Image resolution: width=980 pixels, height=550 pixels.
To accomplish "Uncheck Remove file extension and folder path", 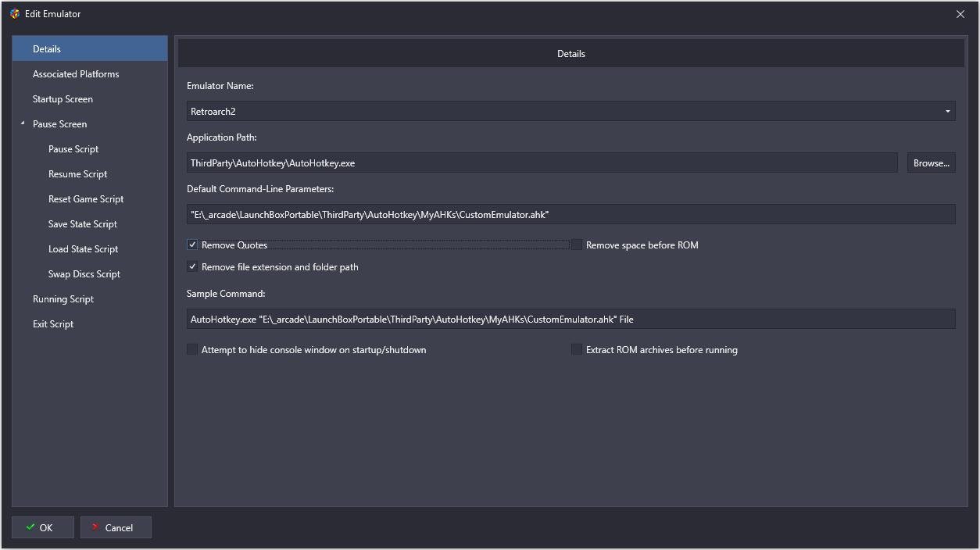I will coord(192,266).
